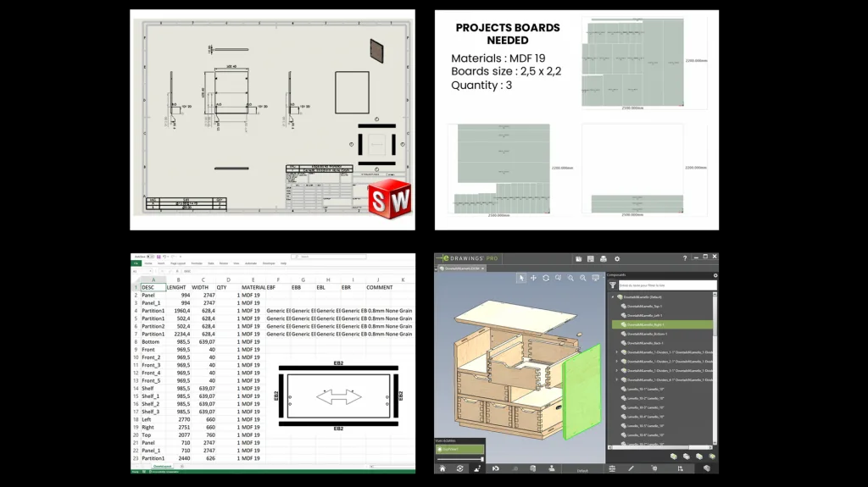
Task: Switch to Excel Data tab
Action: tap(211, 263)
